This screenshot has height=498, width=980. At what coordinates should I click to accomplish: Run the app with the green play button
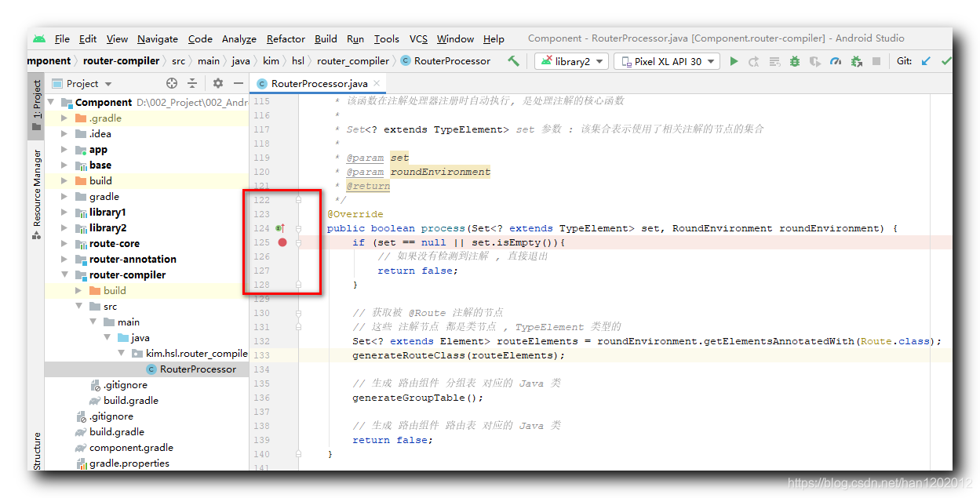734,61
